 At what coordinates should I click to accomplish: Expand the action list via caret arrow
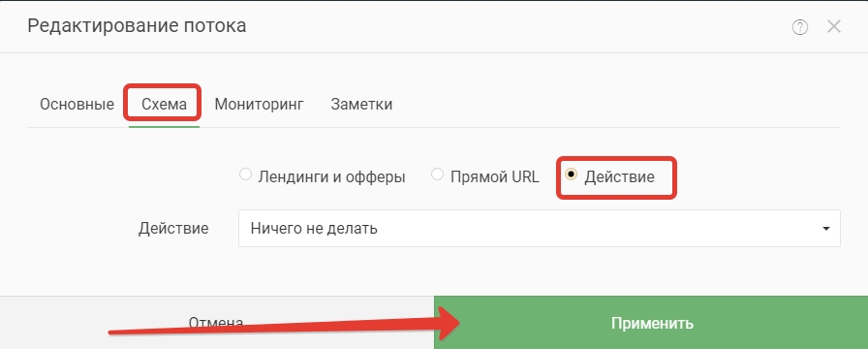click(x=826, y=228)
